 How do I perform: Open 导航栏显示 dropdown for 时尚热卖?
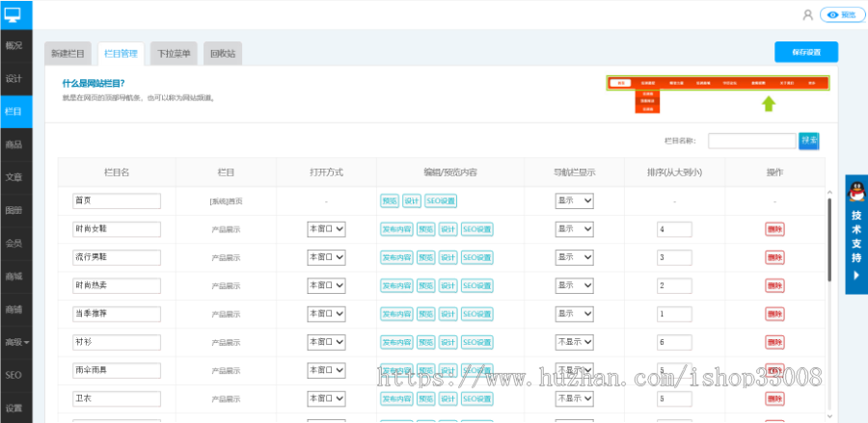[x=574, y=285]
